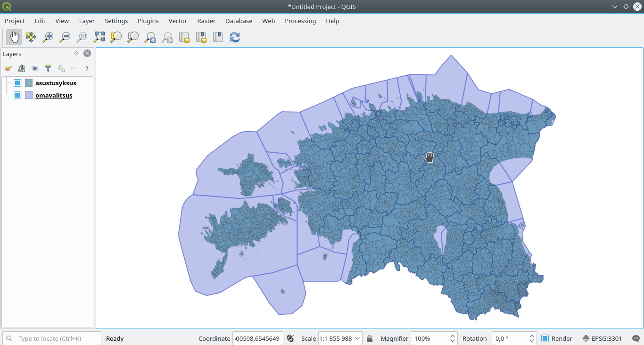The height and width of the screenshot is (345, 644).
Task: Click Zoom to Selection icon
Action: coord(116,37)
